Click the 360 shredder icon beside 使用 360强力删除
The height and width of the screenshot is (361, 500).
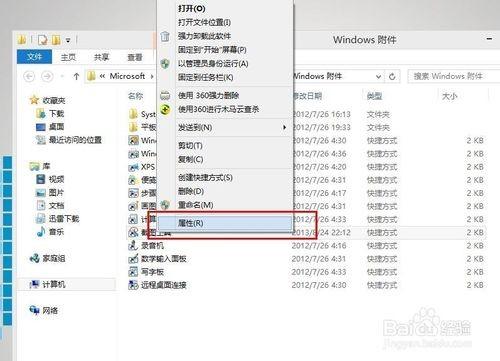pyautogui.click(x=165, y=96)
